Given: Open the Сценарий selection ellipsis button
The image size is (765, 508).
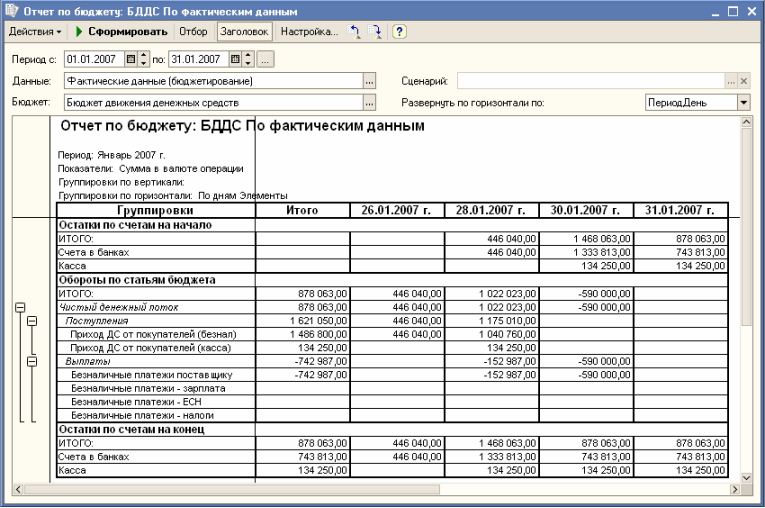Looking at the screenshot, I should [x=730, y=81].
